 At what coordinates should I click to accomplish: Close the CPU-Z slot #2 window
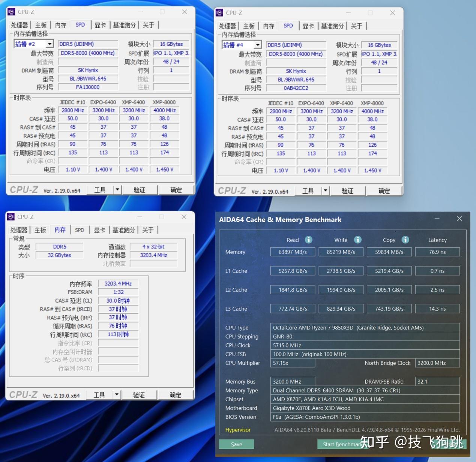184,12
